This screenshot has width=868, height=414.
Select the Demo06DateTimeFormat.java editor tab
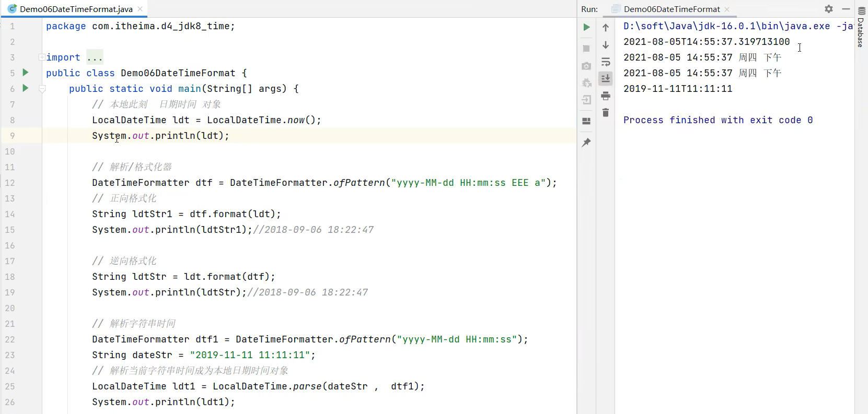[x=76, y=9]
